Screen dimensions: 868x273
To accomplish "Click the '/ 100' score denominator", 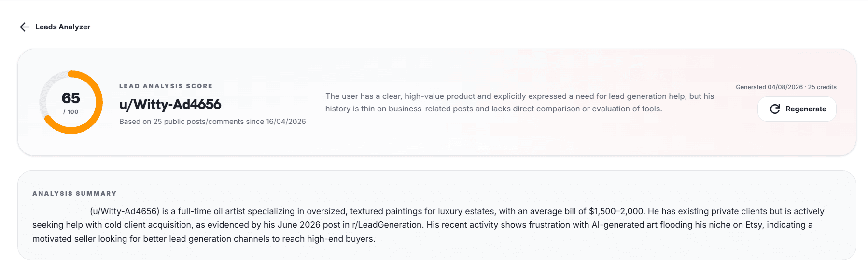I will click(71, 112).
